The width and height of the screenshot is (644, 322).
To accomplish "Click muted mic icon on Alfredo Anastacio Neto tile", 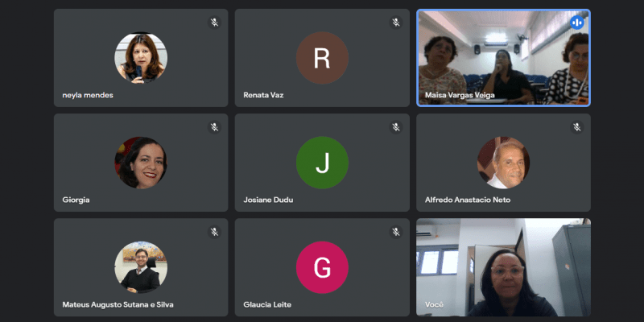I will [x=577, y=127].
